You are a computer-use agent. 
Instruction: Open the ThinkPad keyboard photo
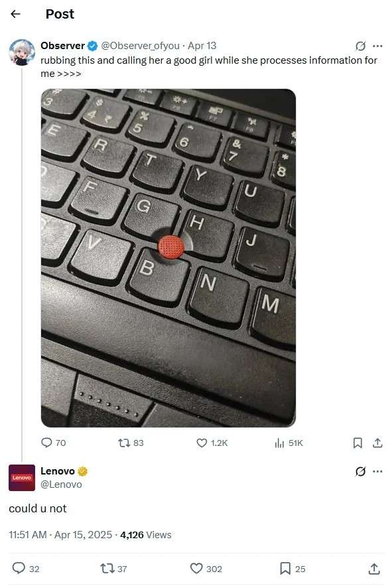point(168,258)
